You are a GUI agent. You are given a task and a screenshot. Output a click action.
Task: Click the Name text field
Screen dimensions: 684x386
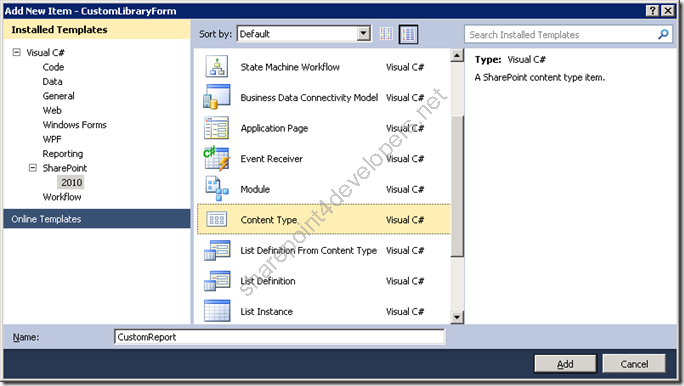pyautogui.click(x=280, y=337)
